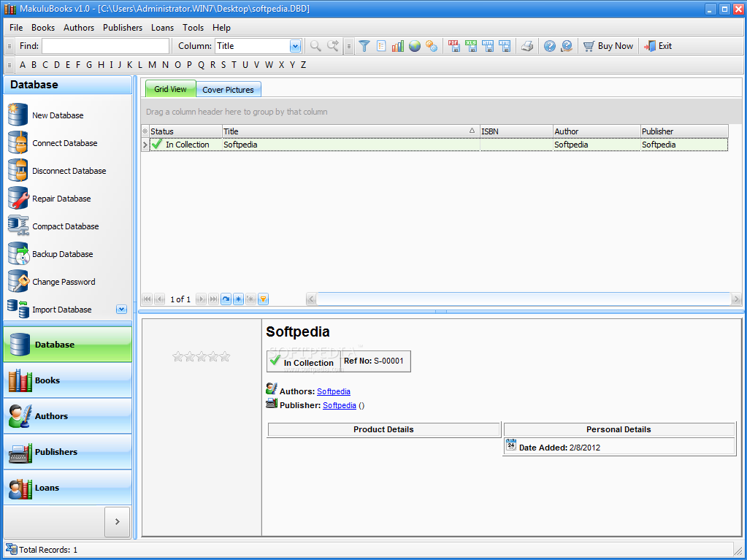Click the last record navigator button
This screenshot has width=747, height=560.
click(x=214, y=299)
